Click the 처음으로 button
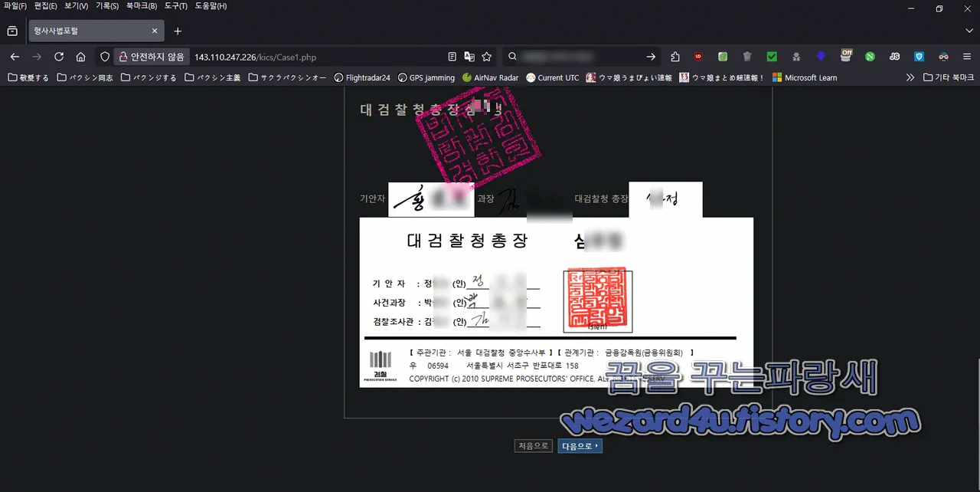Screen dimensions: 980x492 coord(533,445)
